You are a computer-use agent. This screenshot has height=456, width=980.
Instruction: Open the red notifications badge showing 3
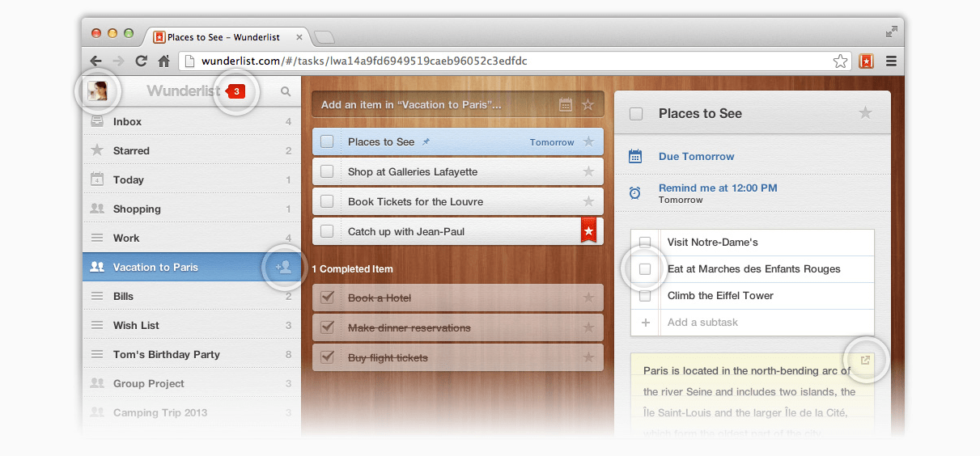235,91
